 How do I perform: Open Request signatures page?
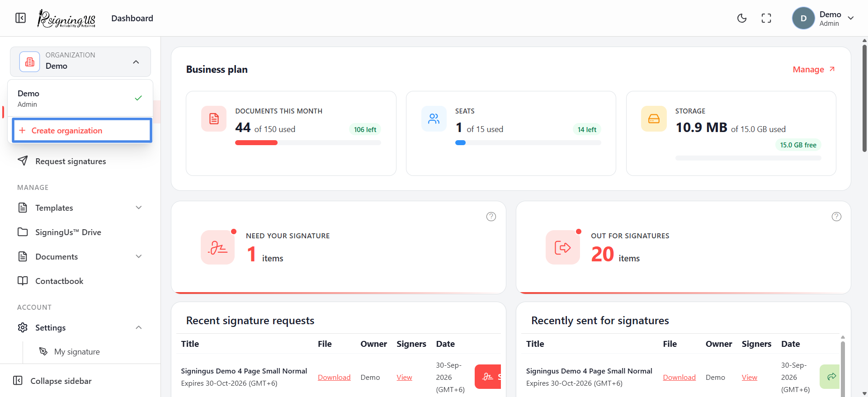coord(80,161)
